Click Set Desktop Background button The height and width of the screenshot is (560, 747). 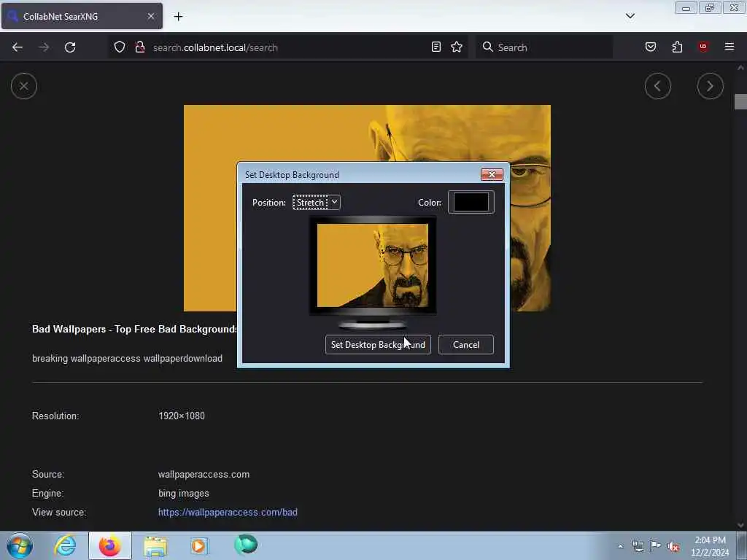(x=378, y=345)
